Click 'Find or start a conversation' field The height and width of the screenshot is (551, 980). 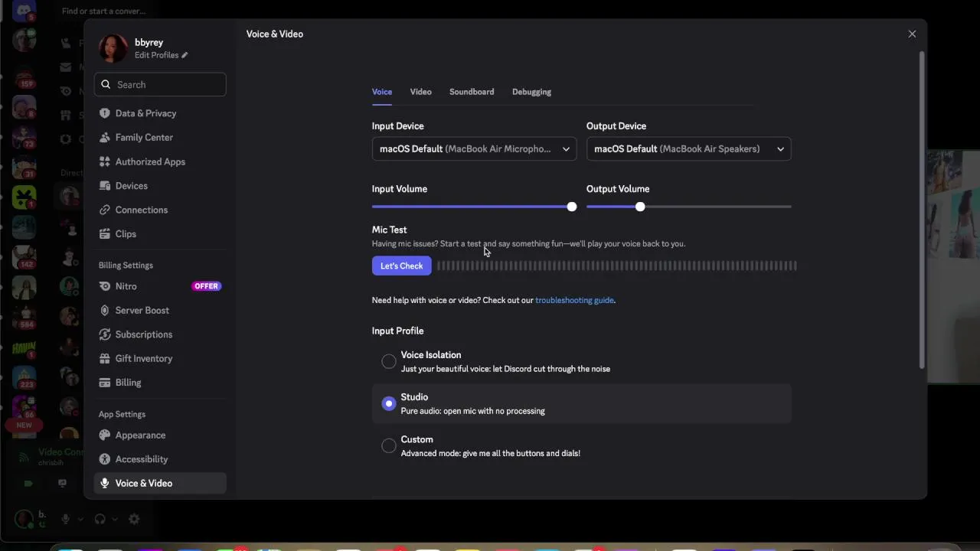click(x=103, y=11)
